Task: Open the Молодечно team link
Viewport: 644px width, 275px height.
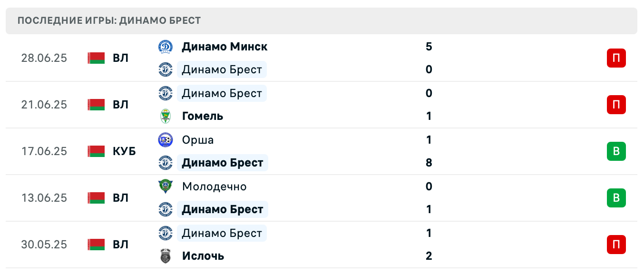Action: (x=214, y=187)
